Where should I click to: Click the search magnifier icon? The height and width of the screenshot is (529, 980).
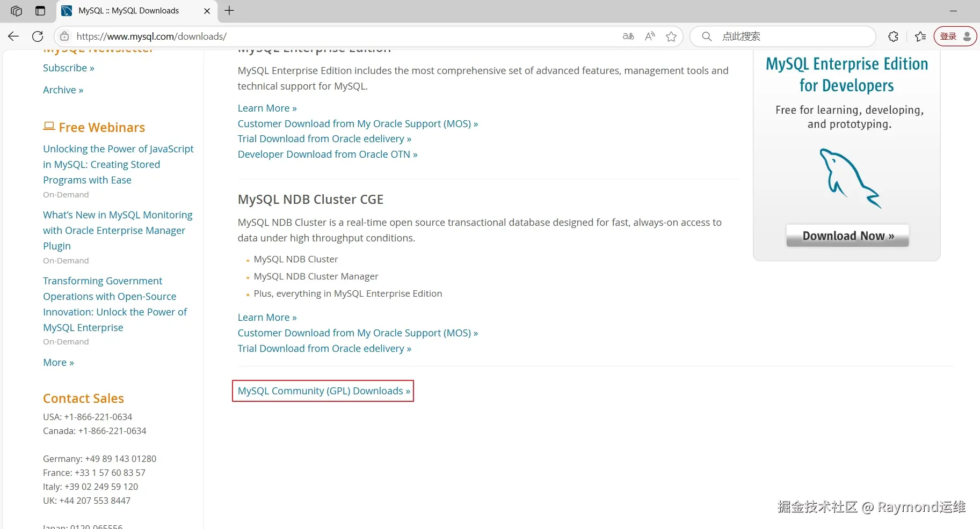[707, 36]
